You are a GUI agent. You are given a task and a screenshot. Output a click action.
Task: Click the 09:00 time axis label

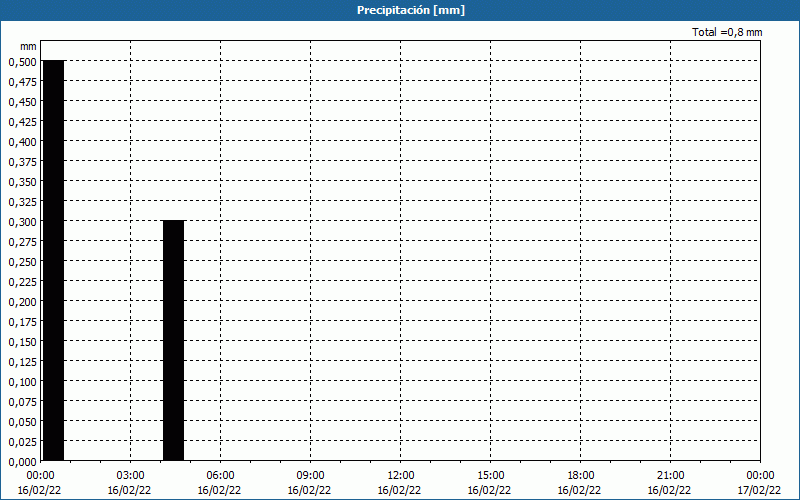pos(310,476)
